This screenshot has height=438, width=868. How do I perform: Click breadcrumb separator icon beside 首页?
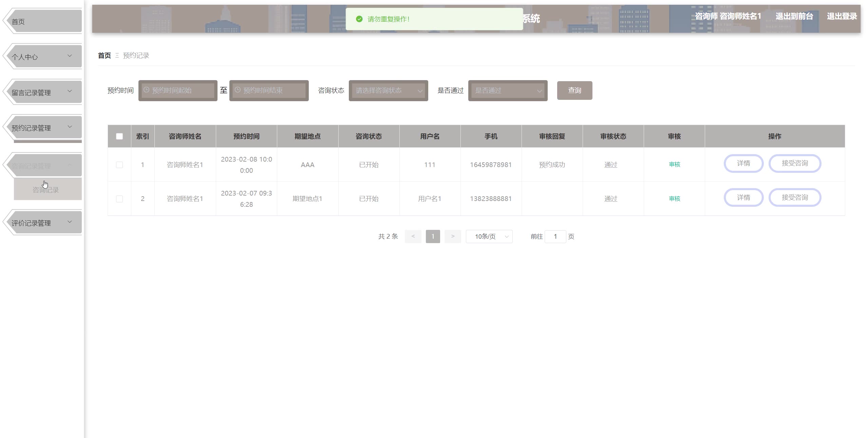coord(117,55)
